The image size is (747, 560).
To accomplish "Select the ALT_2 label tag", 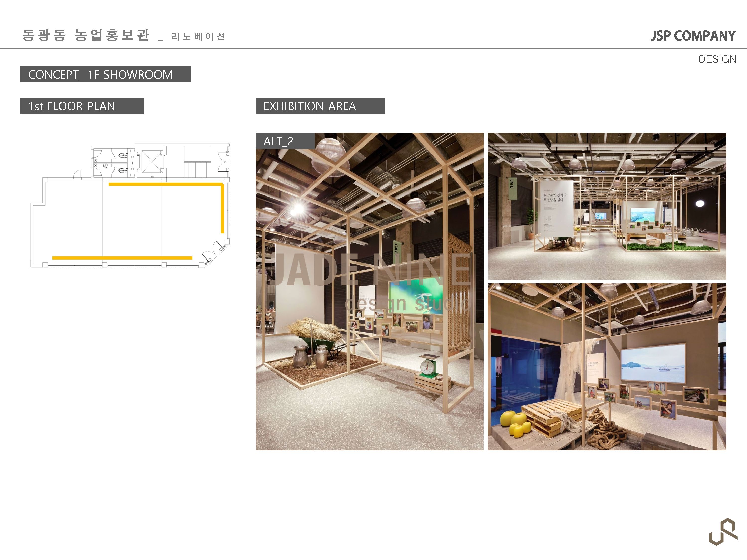I will point(285,141).
